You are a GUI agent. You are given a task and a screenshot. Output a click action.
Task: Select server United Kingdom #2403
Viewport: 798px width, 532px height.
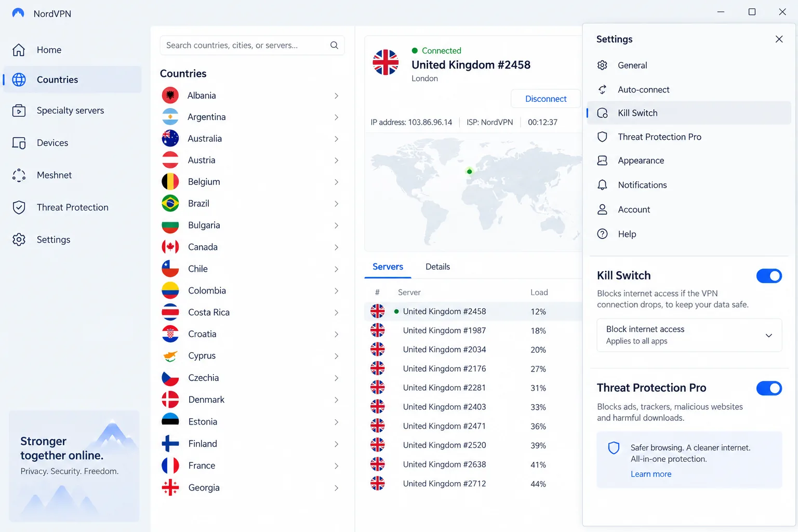coord(473,407)
